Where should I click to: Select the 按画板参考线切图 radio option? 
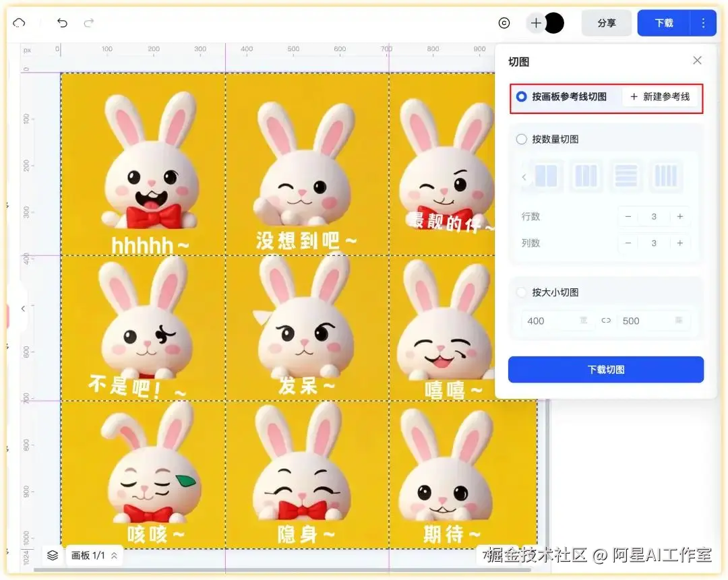pos(521,96)
